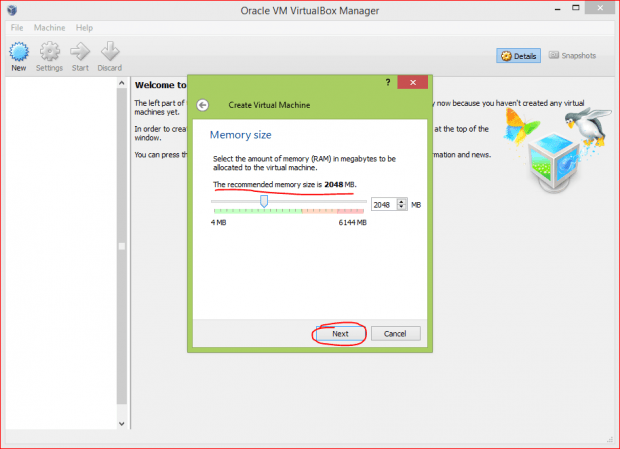Image resolution: width=620 pixels, height=449 pixels.
Task: Click the Memory size heading
Action: pyautogui.click(x=240, y=135)
